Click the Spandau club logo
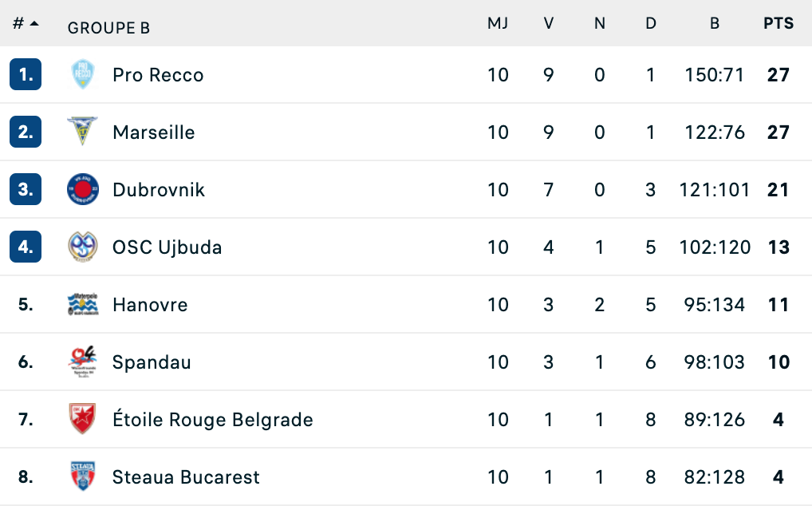The image size is (812, 506). 82,362
